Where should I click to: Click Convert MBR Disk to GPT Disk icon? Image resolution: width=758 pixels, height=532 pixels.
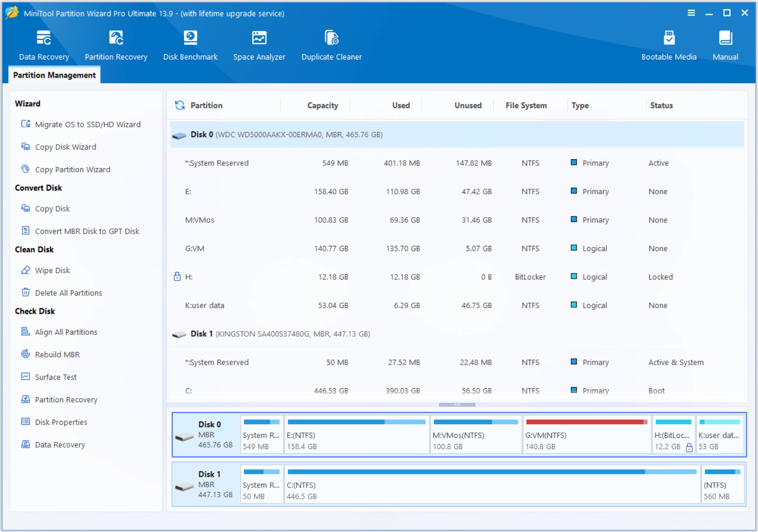pyautogui.click(x=26, y=231)
